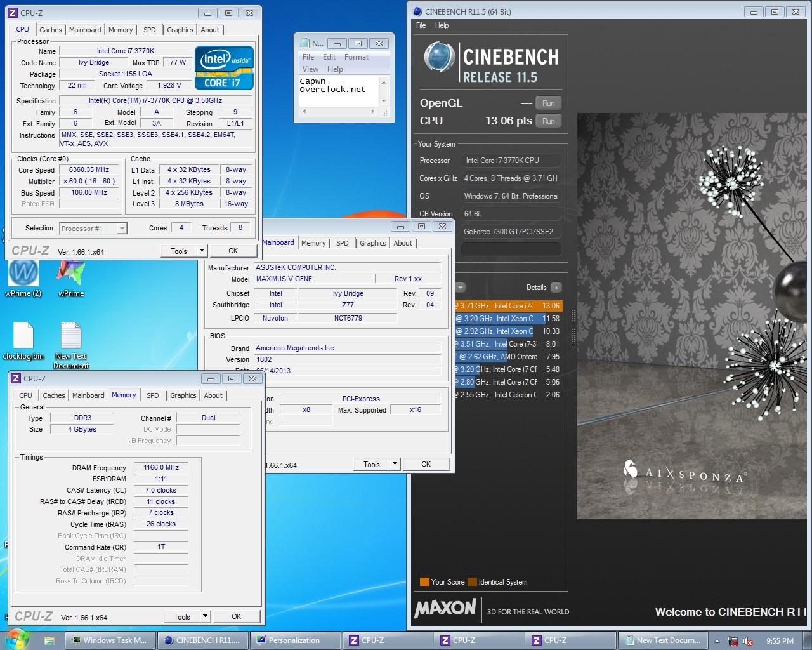Open Cinebench File menu

pos(421,25)
